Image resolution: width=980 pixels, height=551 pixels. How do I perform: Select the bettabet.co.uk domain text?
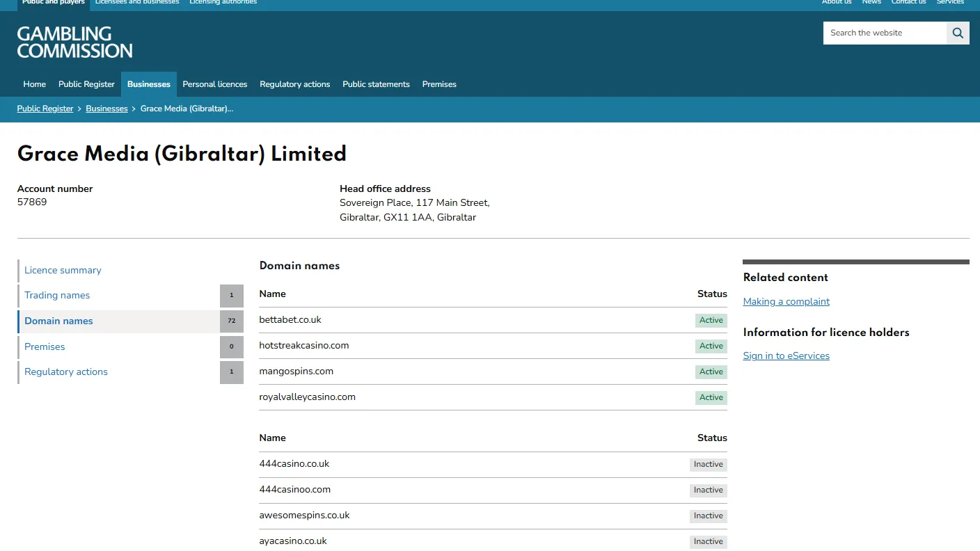tap(290, 320)
